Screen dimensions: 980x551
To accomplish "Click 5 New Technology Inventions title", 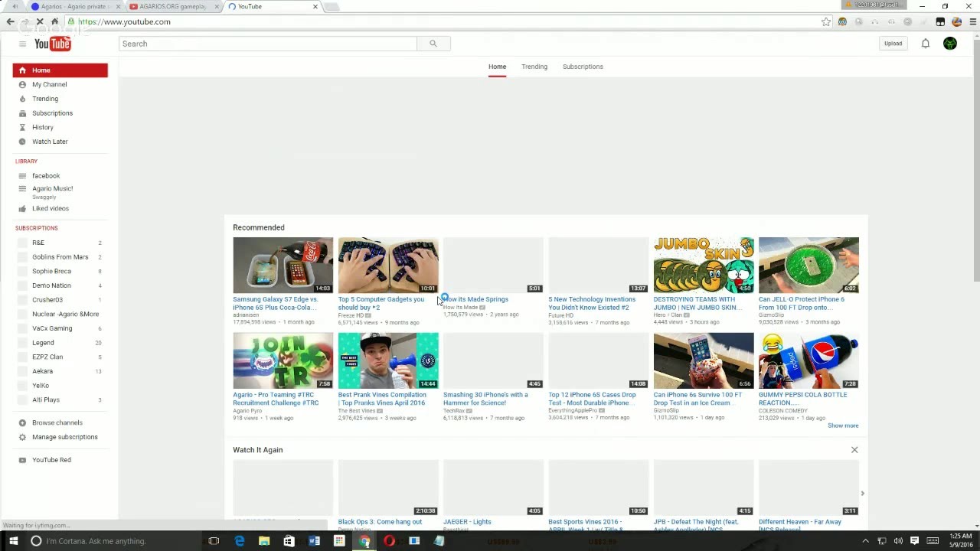I will 592,303.
